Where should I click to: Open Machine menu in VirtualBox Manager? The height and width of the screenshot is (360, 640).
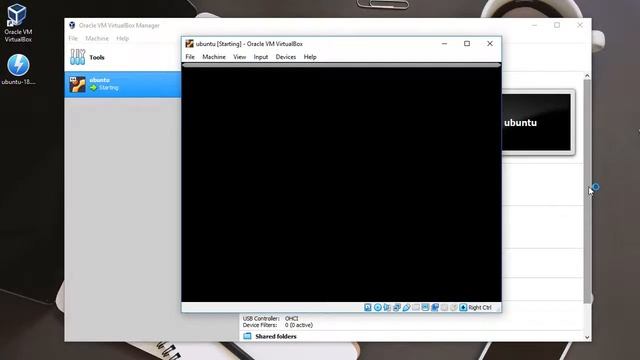click(97, 38)
